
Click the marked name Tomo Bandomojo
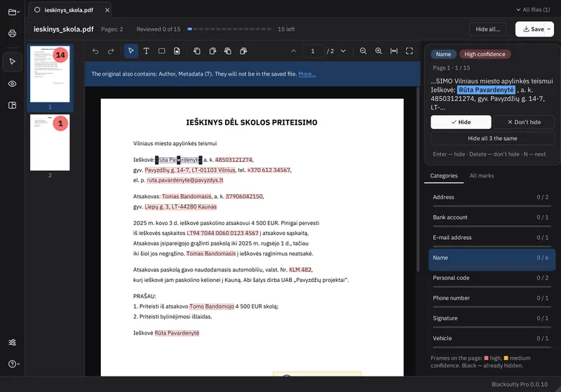212,306
